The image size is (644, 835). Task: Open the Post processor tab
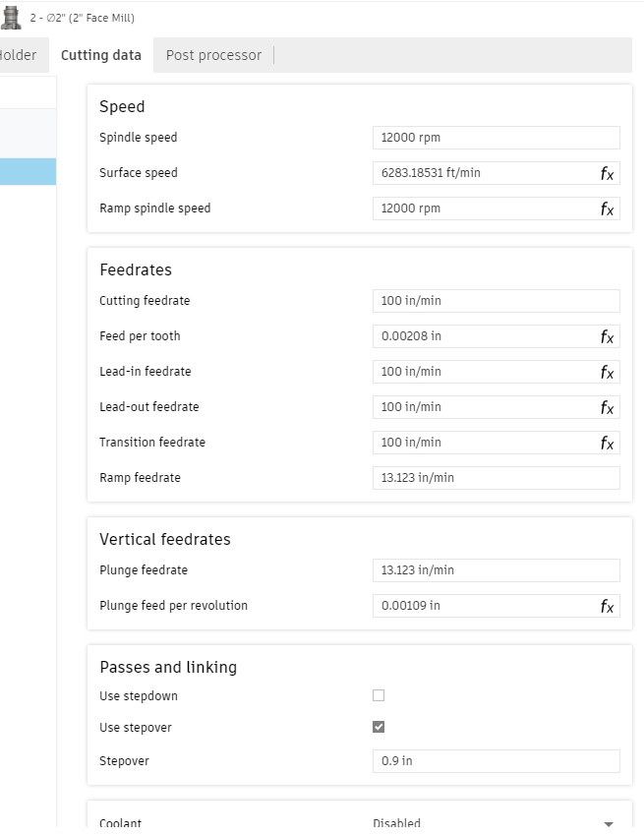click(214, 55)
